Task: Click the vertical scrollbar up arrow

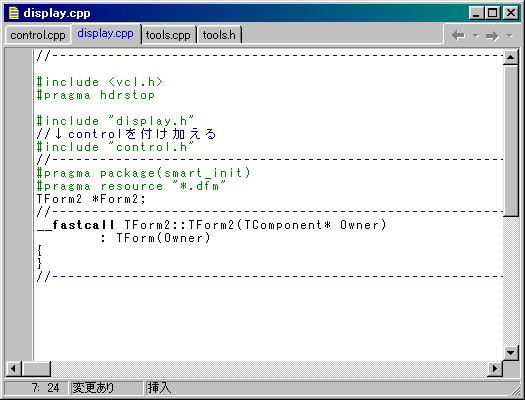Action: click(x=511, y=57)
